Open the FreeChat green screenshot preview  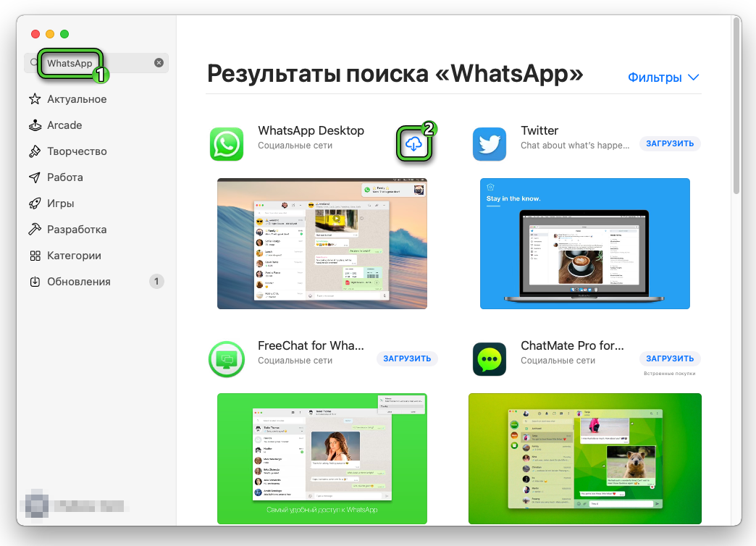coord(322,458)
